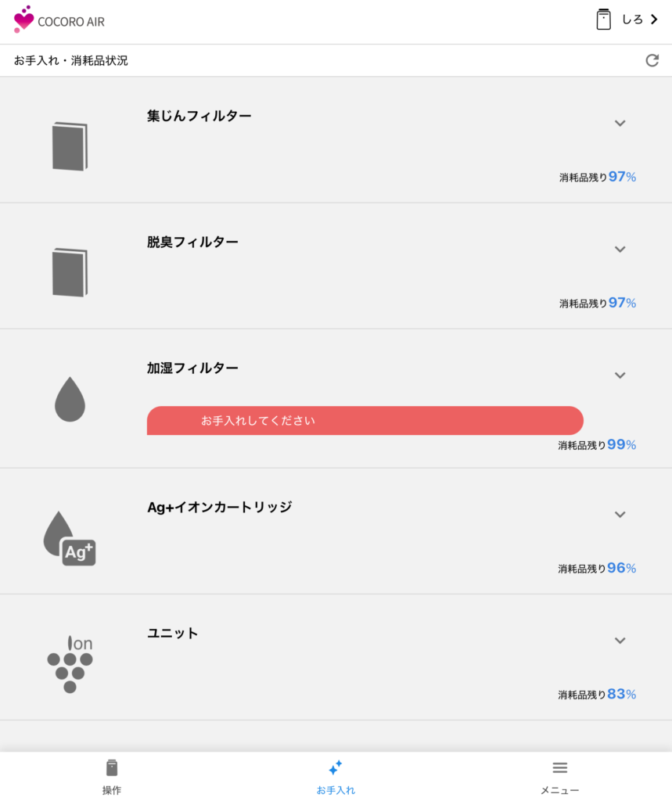The height and width of the screenshot is (801, 672).
Task: Expand the 脱臭フィルター details chevron
Action: tap(620, 249)
